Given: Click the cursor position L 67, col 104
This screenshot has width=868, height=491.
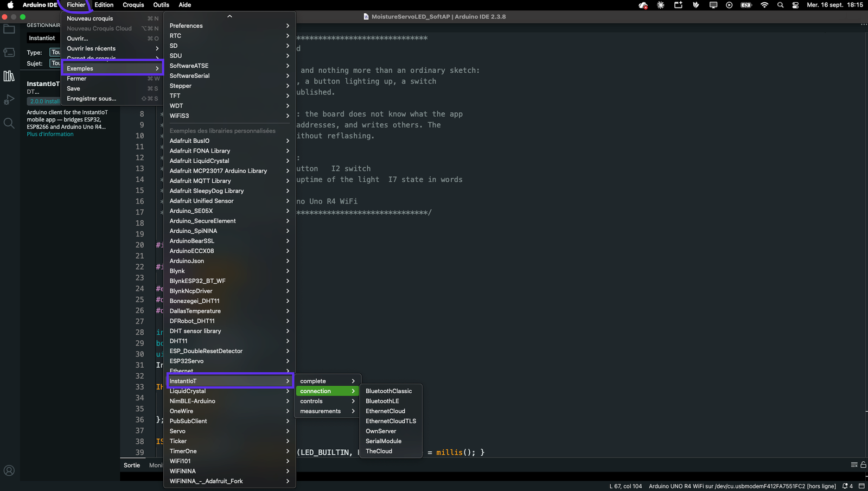Looking at the screenshot, I should point(625,486).
